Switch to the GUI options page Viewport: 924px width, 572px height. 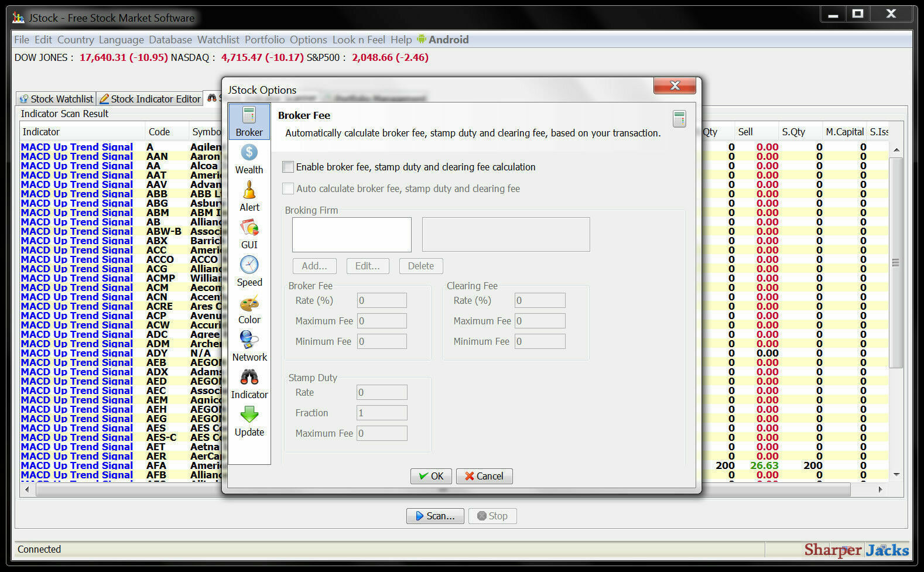coord(249,234)
